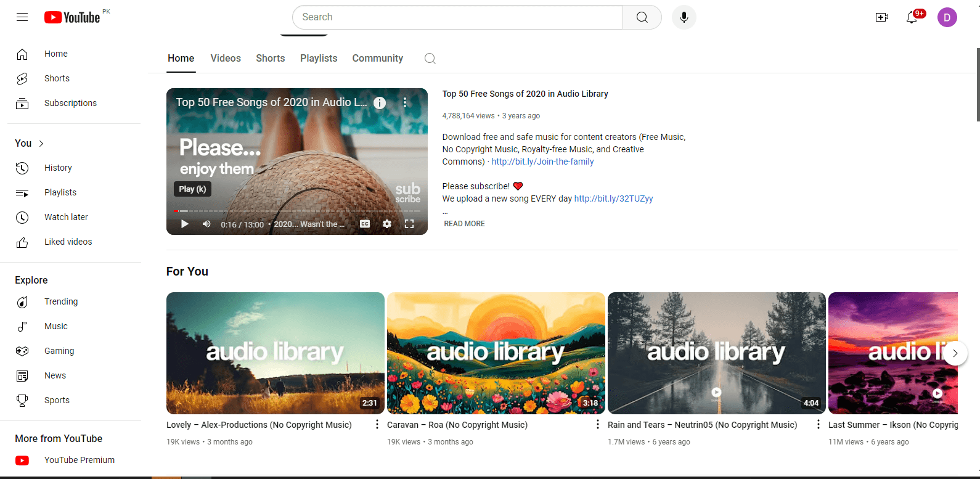Click the search magnifier button
The image size is (980, 479).
642,17
